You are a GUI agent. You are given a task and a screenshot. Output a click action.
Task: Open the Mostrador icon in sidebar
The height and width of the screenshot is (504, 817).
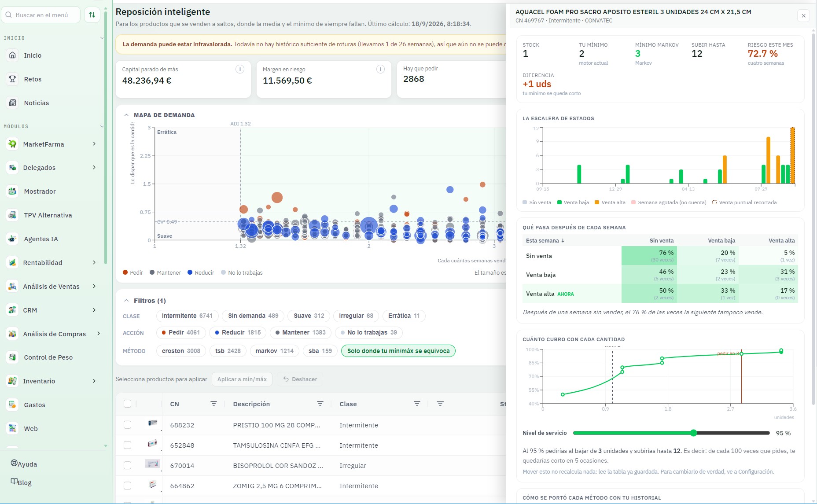pyautogui.click(x=12, y=191)
